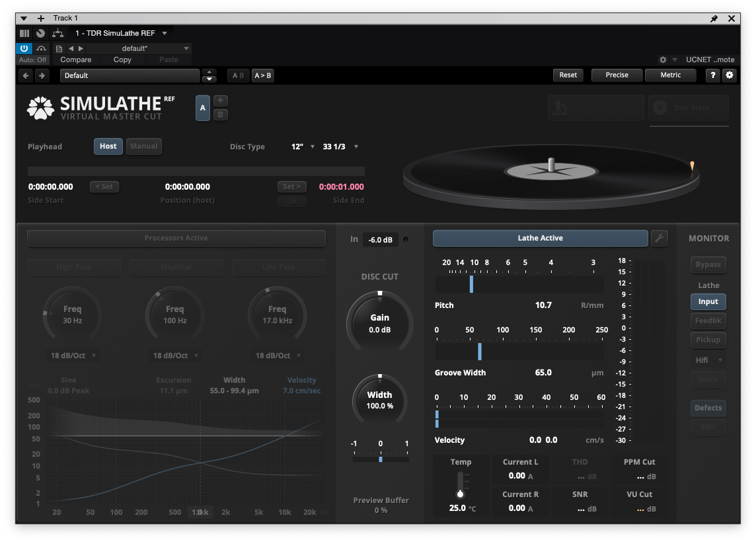Viewport: 756px width, 542px height.
Task: Open lathe wrench settings icon
Action: click(659, 238)
